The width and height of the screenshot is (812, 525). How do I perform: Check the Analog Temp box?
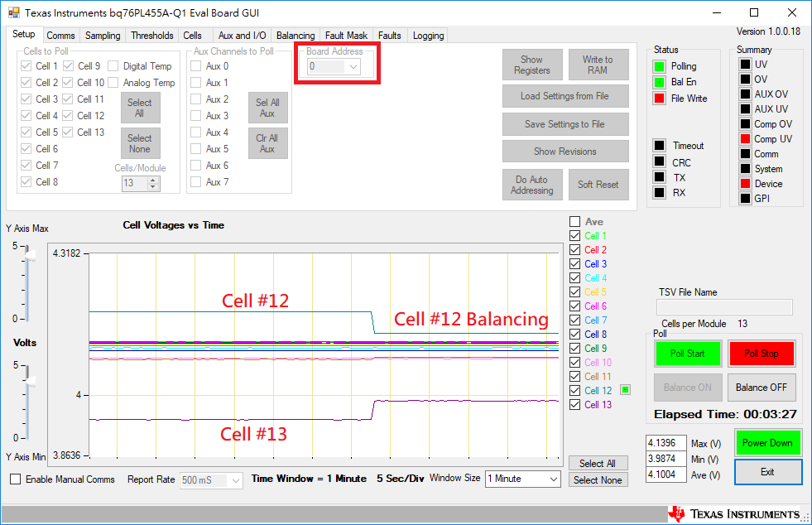113,83
